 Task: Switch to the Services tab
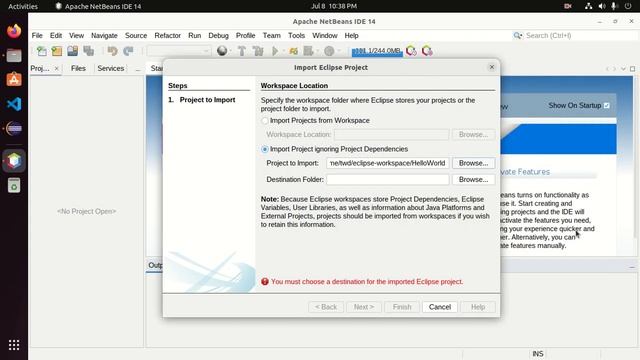pyautogui.click(x=111, y=69)
